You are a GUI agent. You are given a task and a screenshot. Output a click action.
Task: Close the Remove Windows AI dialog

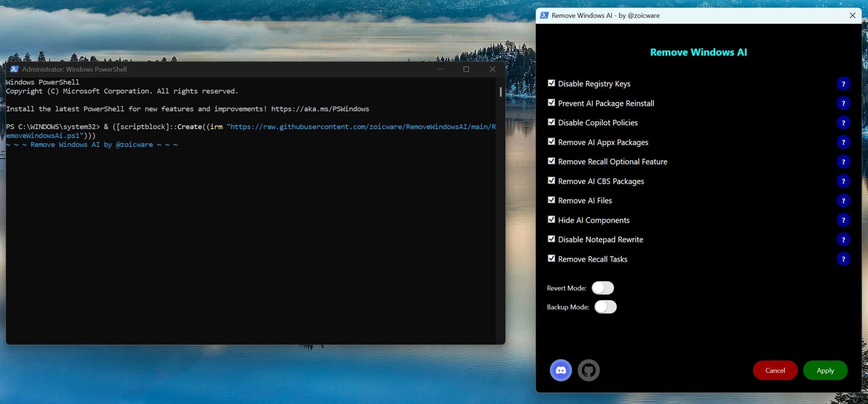click(852, 16)
